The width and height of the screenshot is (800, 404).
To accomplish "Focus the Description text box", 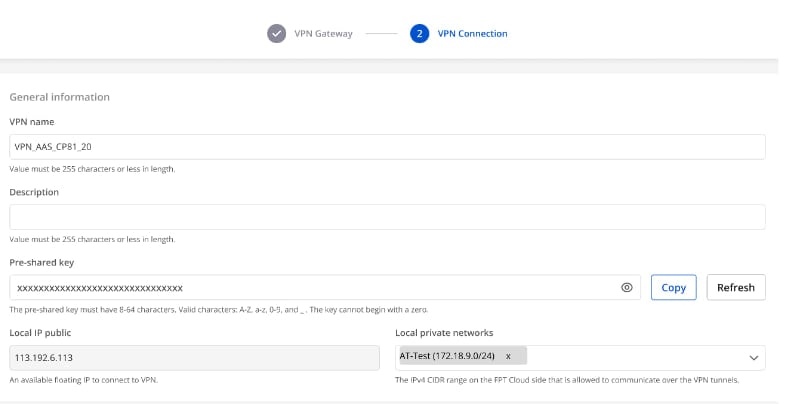I will [x=387, y=217].
